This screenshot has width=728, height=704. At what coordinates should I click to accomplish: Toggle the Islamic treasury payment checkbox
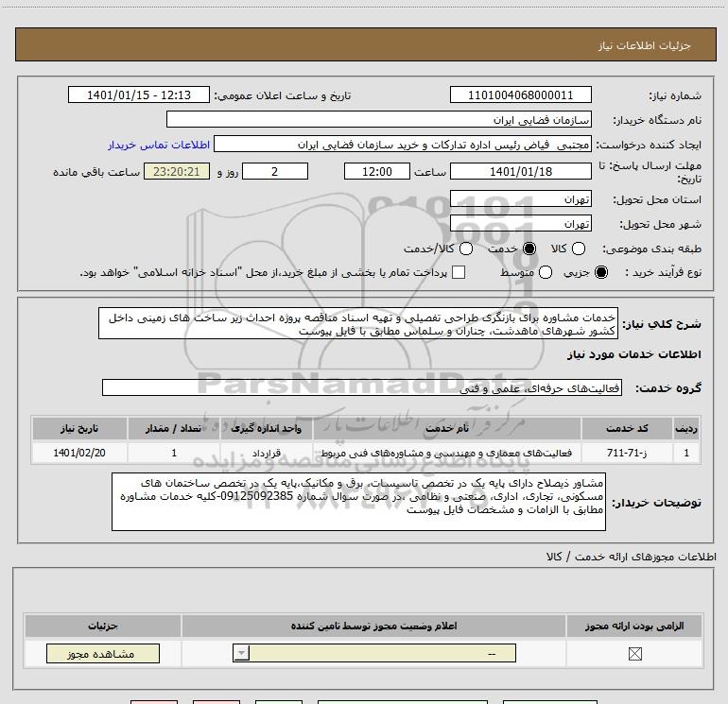459,272
